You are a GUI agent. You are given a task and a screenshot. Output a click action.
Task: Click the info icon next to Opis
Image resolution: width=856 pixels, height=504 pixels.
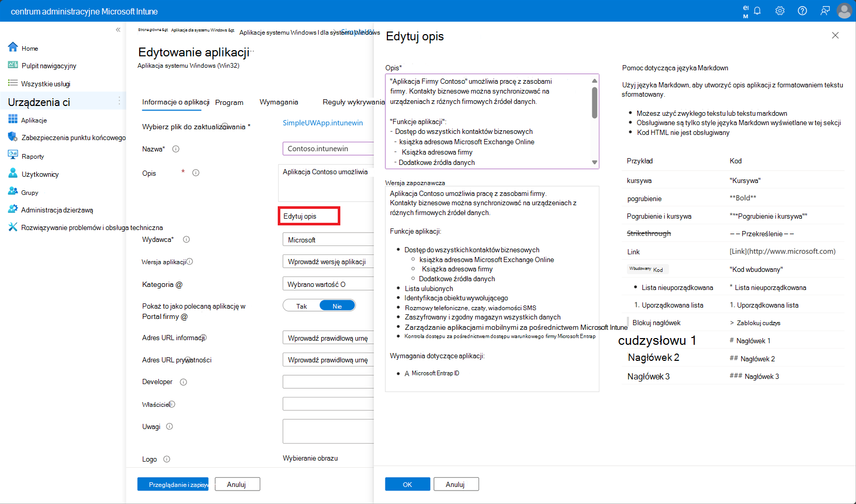pos(196,173)
